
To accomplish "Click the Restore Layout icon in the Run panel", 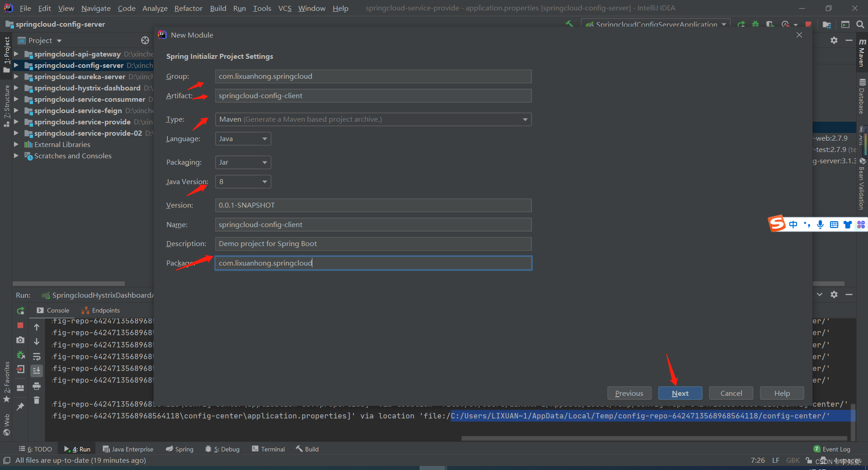I will (20, 388).
